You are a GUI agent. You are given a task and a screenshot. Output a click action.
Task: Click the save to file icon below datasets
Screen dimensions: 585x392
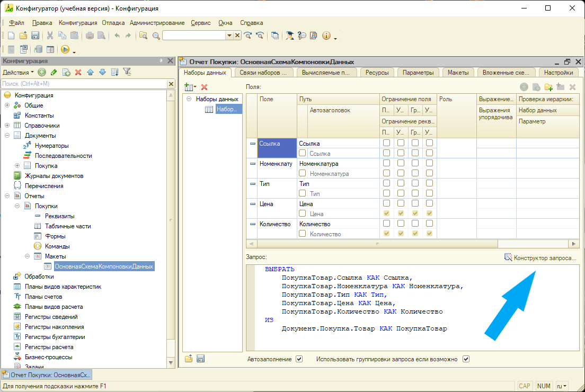click(200, 359)
